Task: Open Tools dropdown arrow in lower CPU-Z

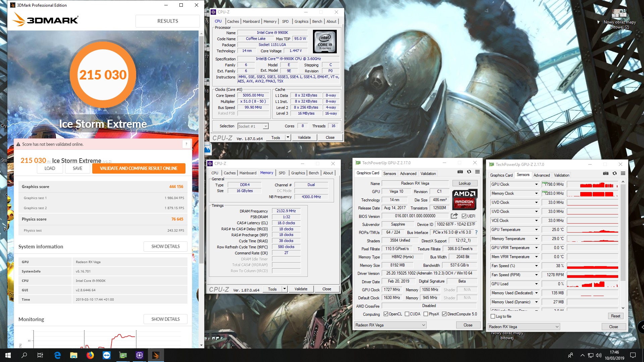Action: click(x=284, y=289)
